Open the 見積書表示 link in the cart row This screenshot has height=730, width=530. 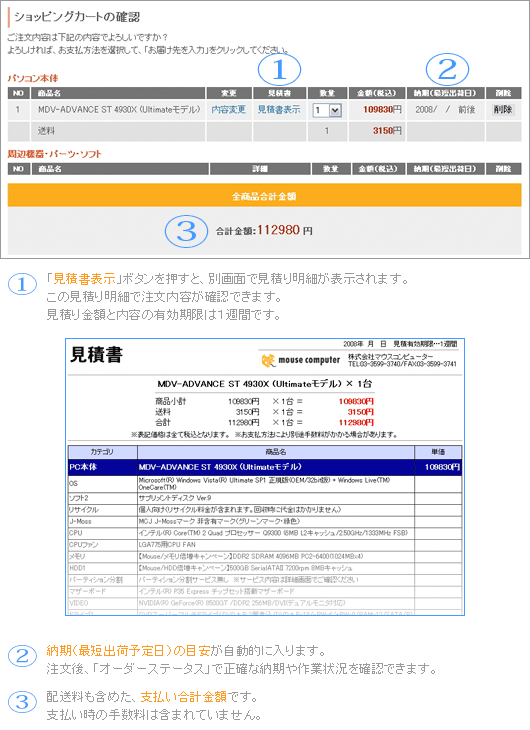(x=279, y=110)
